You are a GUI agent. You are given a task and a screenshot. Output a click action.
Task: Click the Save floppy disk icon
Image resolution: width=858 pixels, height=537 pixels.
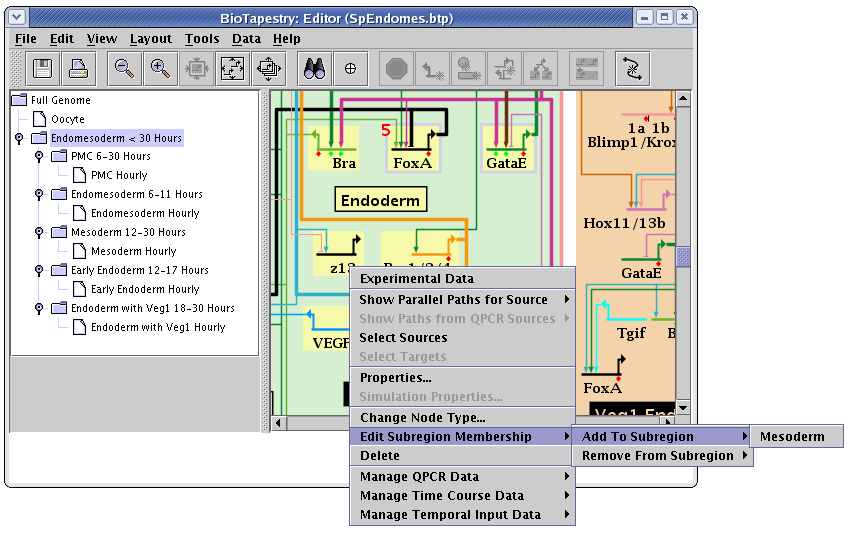tap(43, 68)
